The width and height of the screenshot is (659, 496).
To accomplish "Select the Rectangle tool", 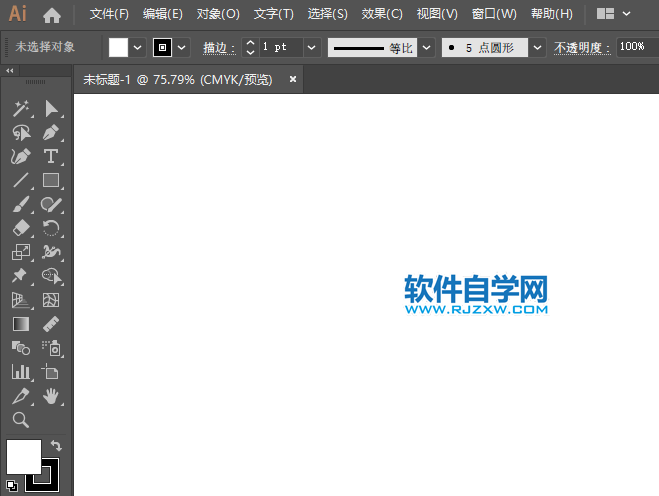I will 51,180.
